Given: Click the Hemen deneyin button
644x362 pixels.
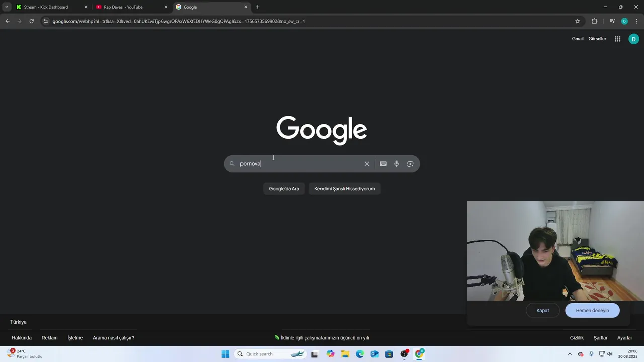Looking at the screenshot, I should pyautogui.click(x=592, y=310).
